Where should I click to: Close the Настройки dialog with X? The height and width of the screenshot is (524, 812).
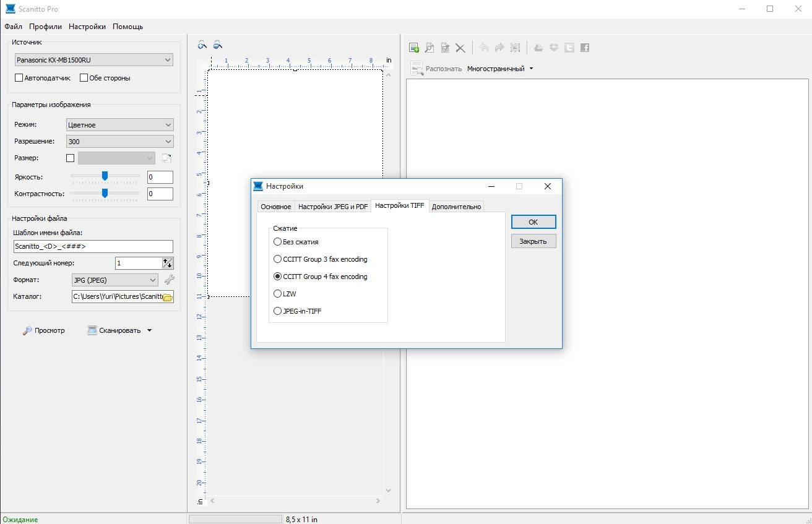[548, 186]
